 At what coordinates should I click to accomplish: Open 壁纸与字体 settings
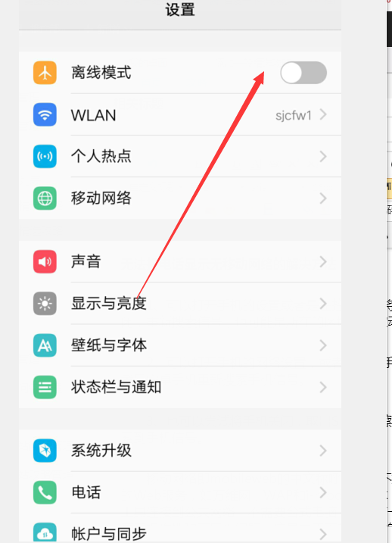point(180,345)
